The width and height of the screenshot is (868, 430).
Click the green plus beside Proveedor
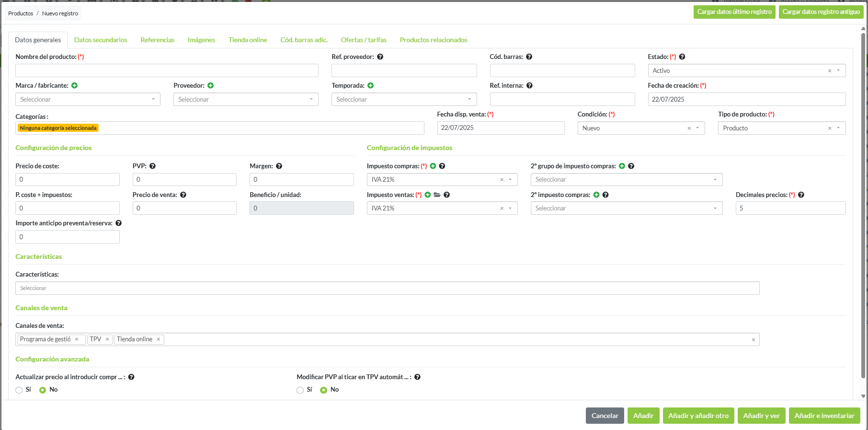pyautogui.click(x=210, y=85)
